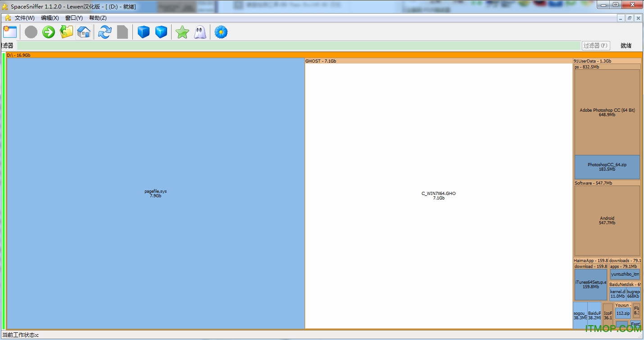Click the apps - 79.1Mb folder header
Screen dimensions: 644x340
(625, 266)
